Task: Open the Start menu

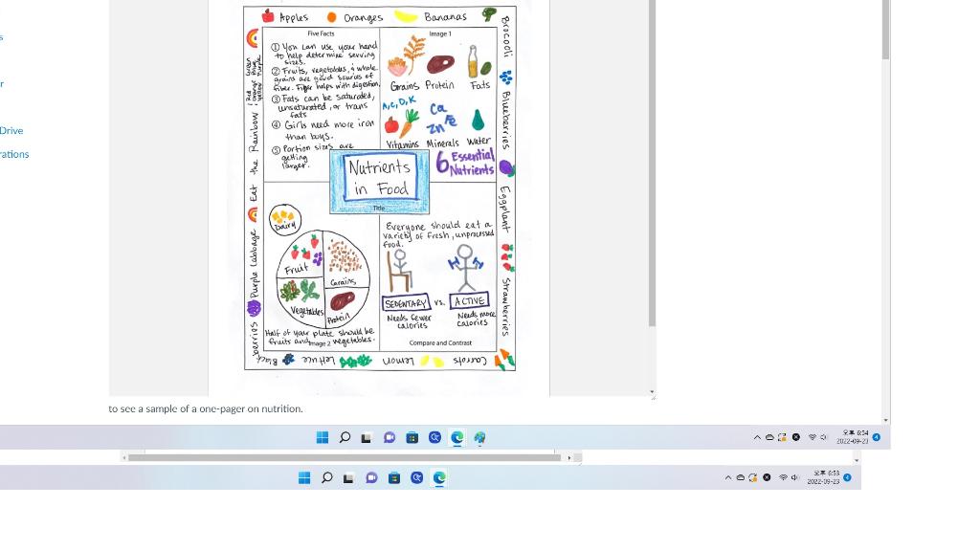Action: 322,437
